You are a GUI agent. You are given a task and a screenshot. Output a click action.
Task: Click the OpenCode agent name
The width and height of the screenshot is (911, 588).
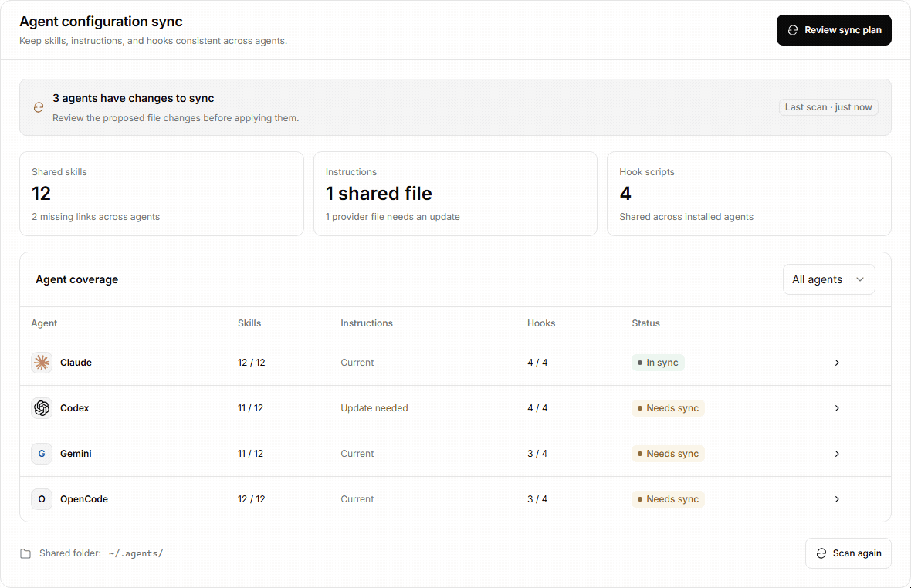(x=84, y=499)
